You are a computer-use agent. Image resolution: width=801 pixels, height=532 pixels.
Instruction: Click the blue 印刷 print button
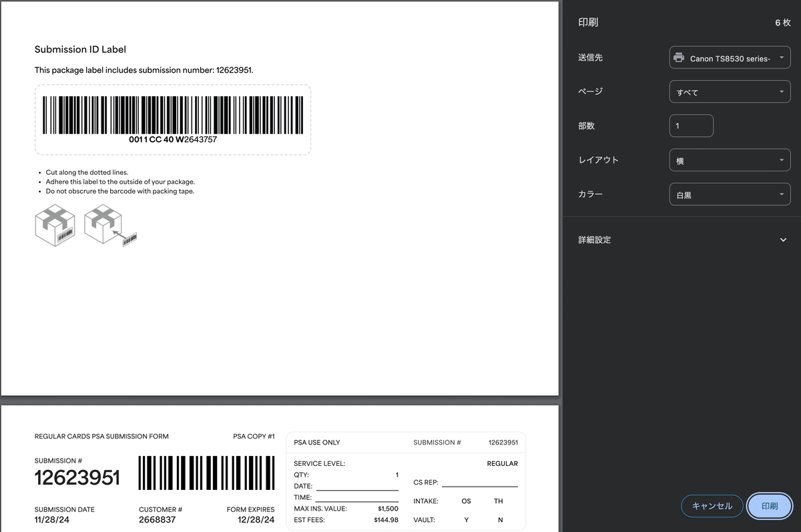(769, 506)
